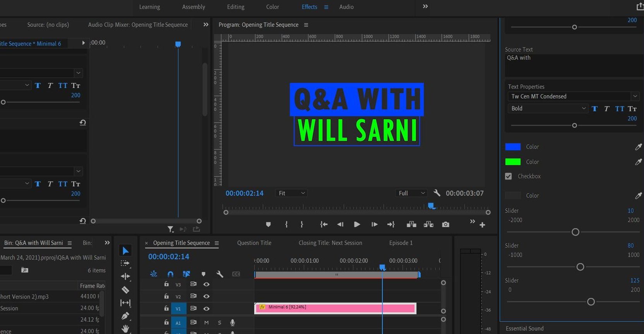Mute the A1 audio track
Screen dimensions: 644x334
pos(206,322)
